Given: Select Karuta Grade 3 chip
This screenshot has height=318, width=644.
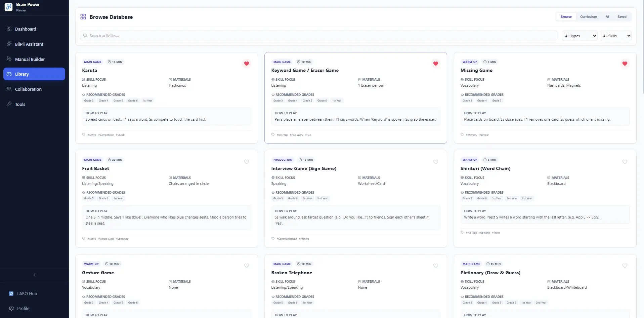Looking at the screenshot, I should pyautogui.click(x=89, y=101).
